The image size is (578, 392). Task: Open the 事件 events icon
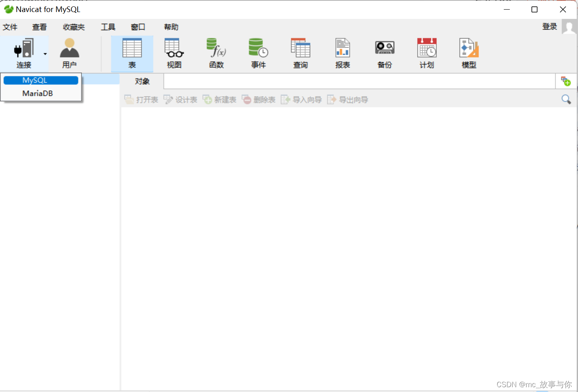258,53
